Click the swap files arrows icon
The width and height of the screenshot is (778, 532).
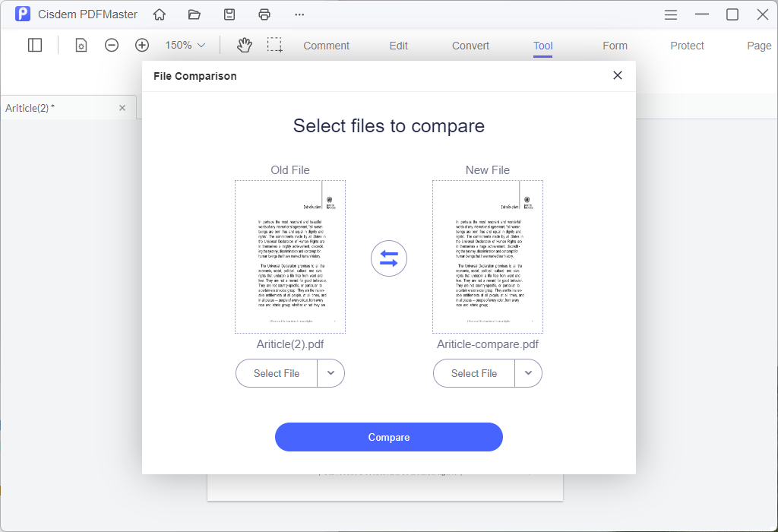coord(388,258)
